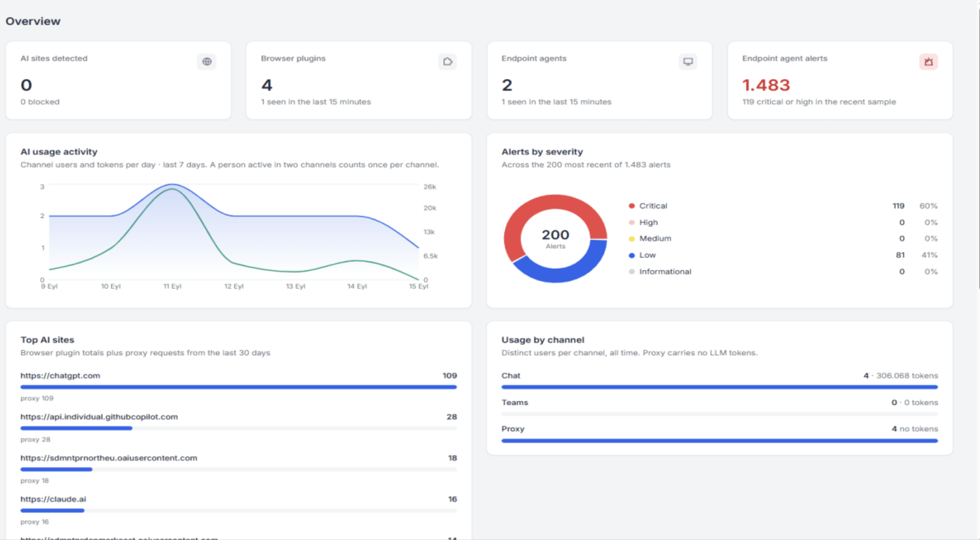Click the Overview page heading

(x=33, y=21)
